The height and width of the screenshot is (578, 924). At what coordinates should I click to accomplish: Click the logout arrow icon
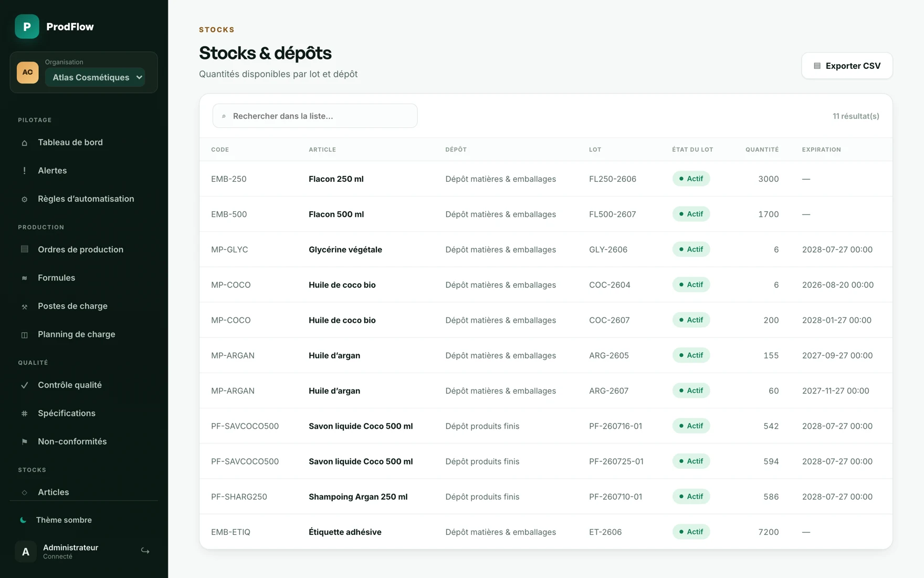[145, 551]
